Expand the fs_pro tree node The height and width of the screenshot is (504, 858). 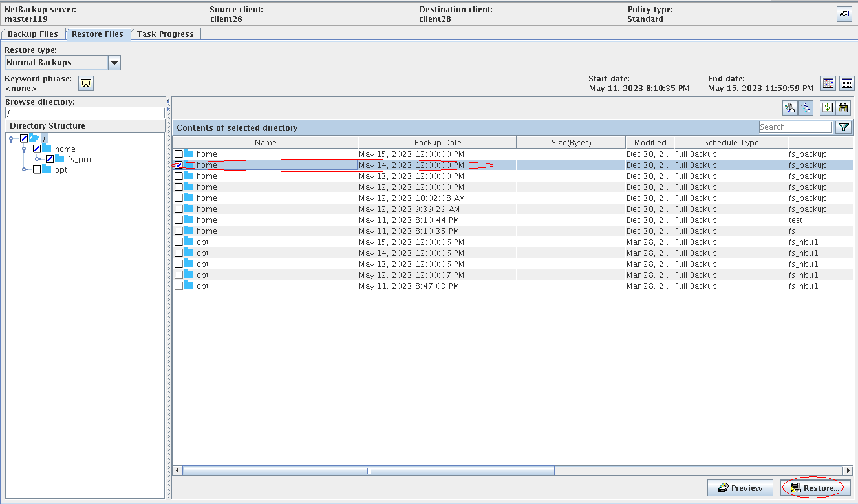point(38,159)
